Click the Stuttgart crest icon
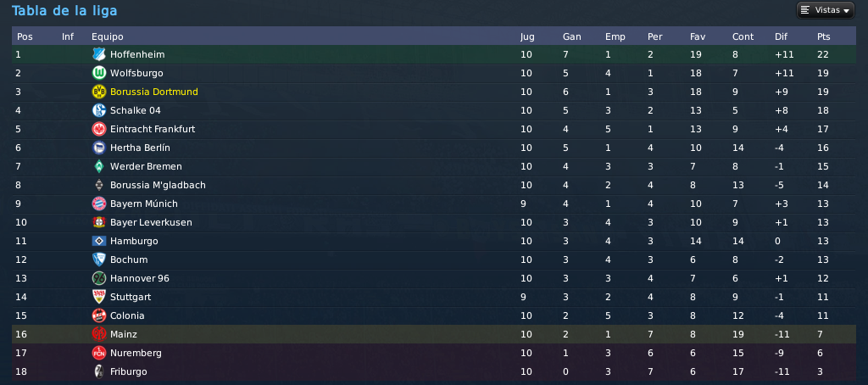Viewport: 868px width, 385px height. 99,296
